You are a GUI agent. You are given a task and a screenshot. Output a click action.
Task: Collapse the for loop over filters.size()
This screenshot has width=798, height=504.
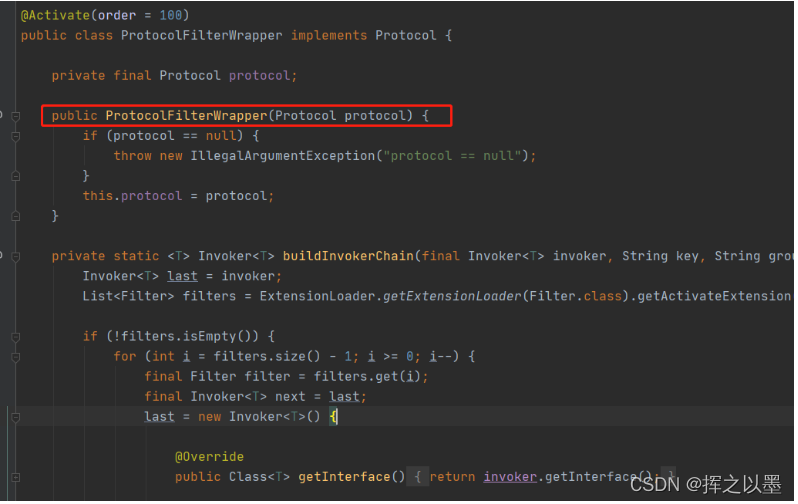pos(16,357)
